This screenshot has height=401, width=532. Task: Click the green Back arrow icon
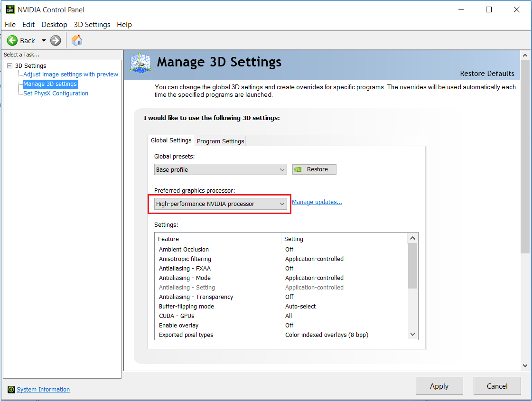[13, 40]
